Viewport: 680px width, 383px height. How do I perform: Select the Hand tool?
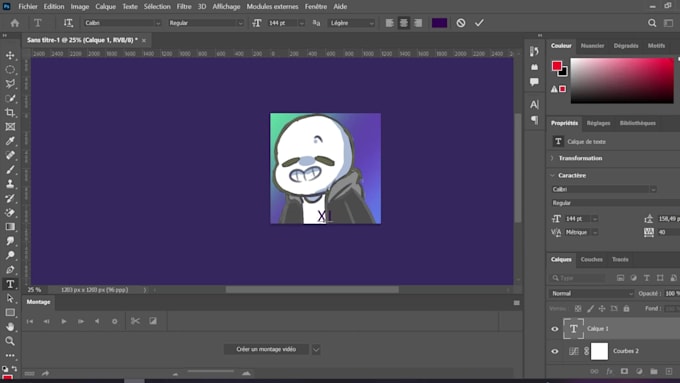coord(10,327)
